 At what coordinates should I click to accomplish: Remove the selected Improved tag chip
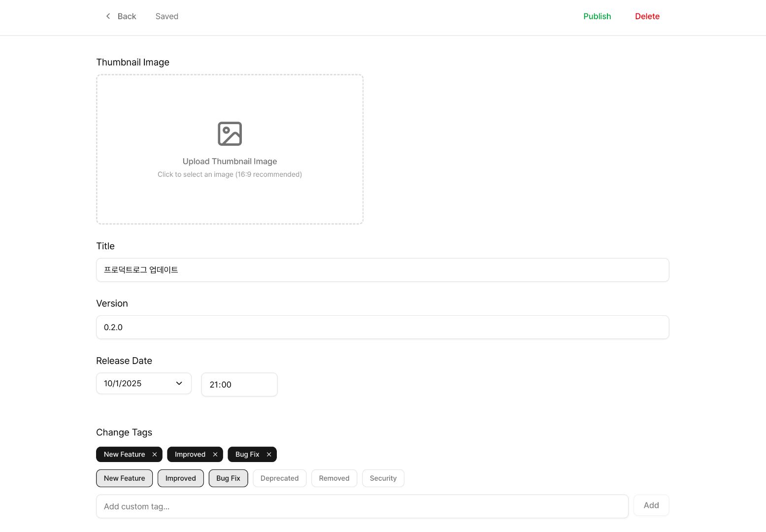[215, 454]
